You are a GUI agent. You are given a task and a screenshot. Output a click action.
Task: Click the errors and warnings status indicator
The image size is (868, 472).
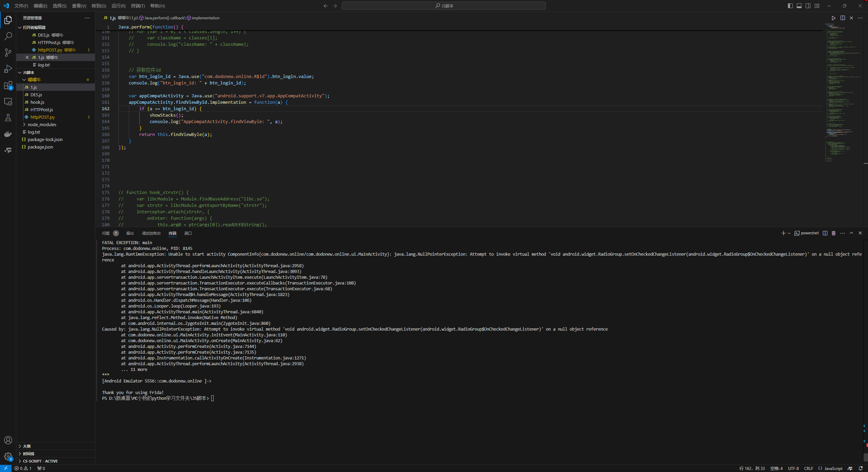pos(23,468)
